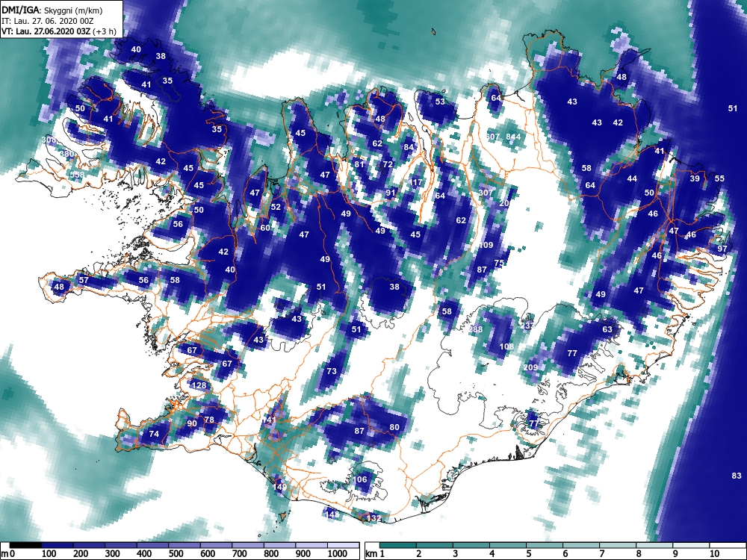This screenshot has width=747, height=560.
Task: Click the 'VT: Lau. 27.06.2020 03Z (+3 h)' line
Action: 58,31
